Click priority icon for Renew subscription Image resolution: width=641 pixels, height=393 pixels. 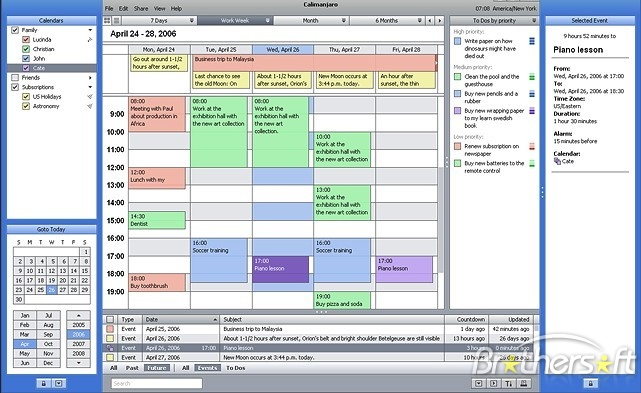coord(532,146)
